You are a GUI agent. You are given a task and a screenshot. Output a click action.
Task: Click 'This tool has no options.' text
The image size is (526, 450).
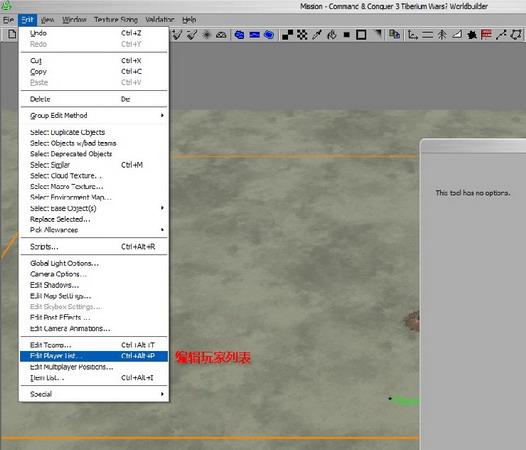pos(473,193)
